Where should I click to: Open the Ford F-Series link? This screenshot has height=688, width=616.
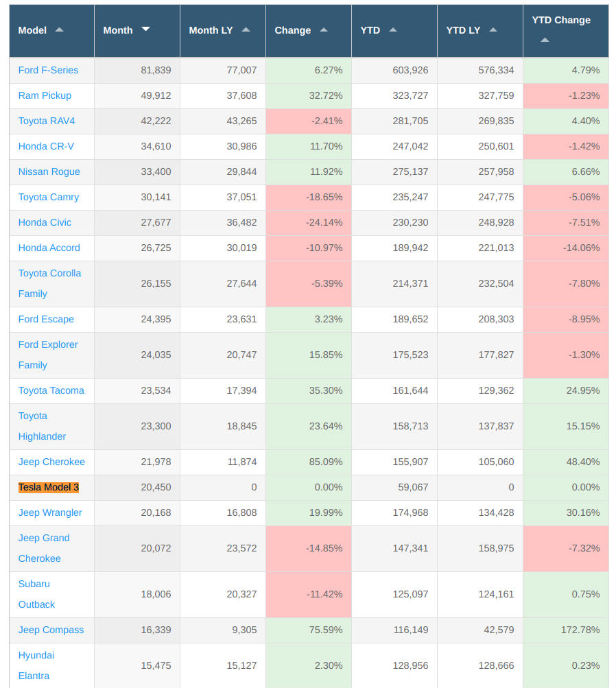[48, 70]
